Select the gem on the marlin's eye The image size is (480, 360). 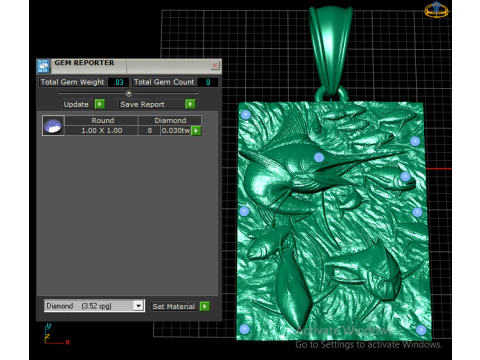[319, 157]
